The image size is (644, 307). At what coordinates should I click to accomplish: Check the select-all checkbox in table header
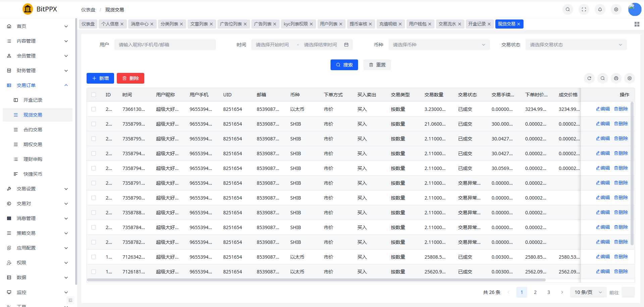click(94, 95)
